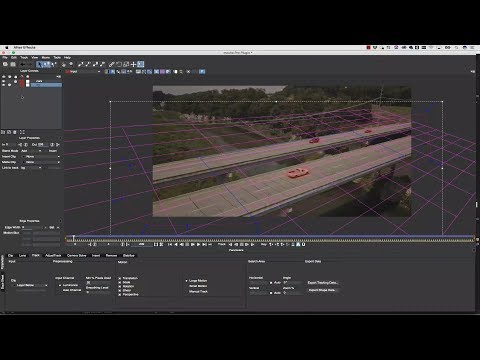Image resolution: width=480 pixels, height=360 pixels.
Task: Toggle the Shear motion checkbox
Action: (x=120, y=290)
